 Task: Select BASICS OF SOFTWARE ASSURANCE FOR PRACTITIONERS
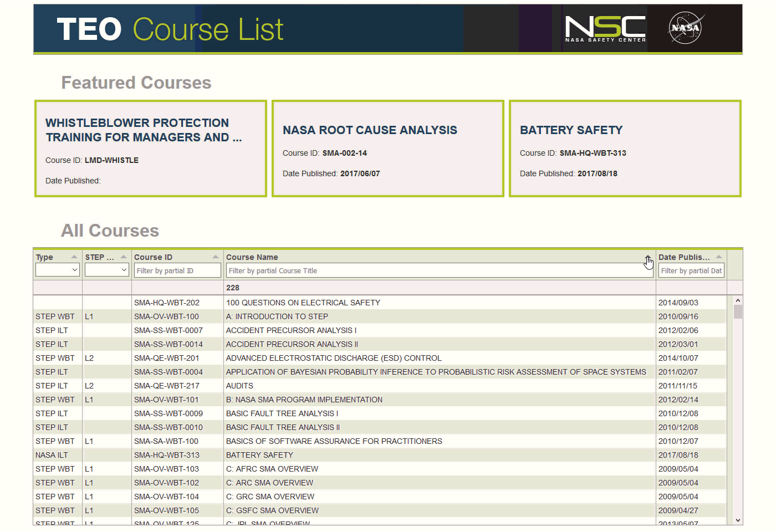pos(334,441)
